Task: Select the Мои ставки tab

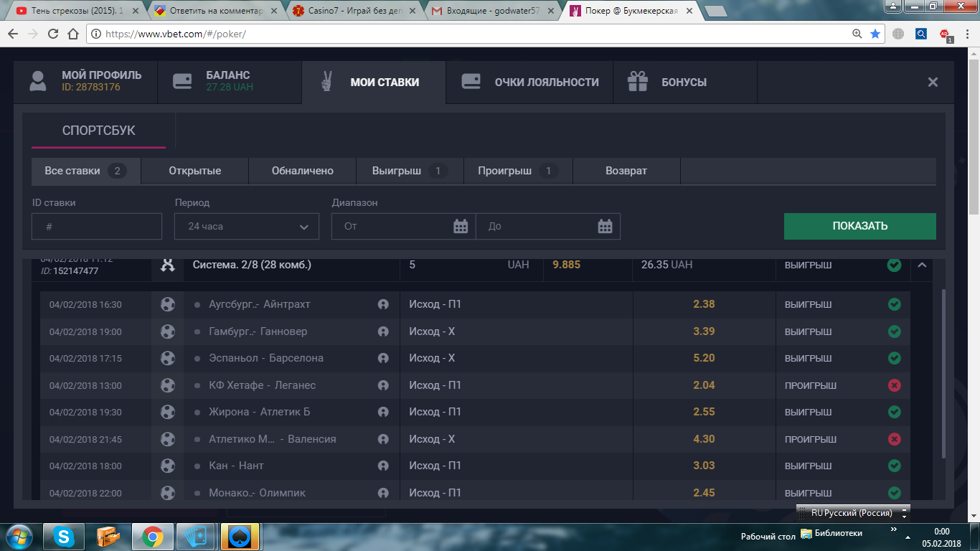Action: tap(373, 82)
